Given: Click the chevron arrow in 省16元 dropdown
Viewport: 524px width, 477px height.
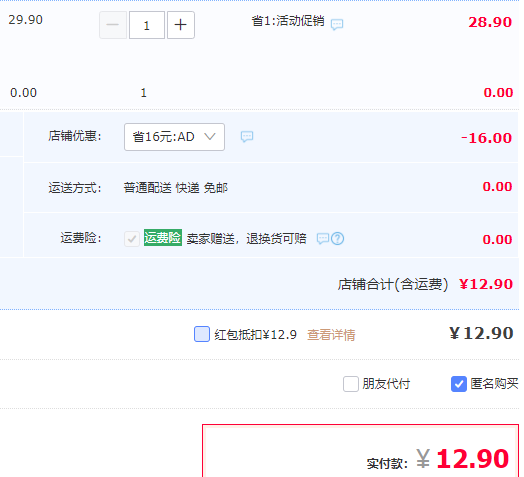Looking at the screenshot, I should pyautogui.click(x=210, y=137).
